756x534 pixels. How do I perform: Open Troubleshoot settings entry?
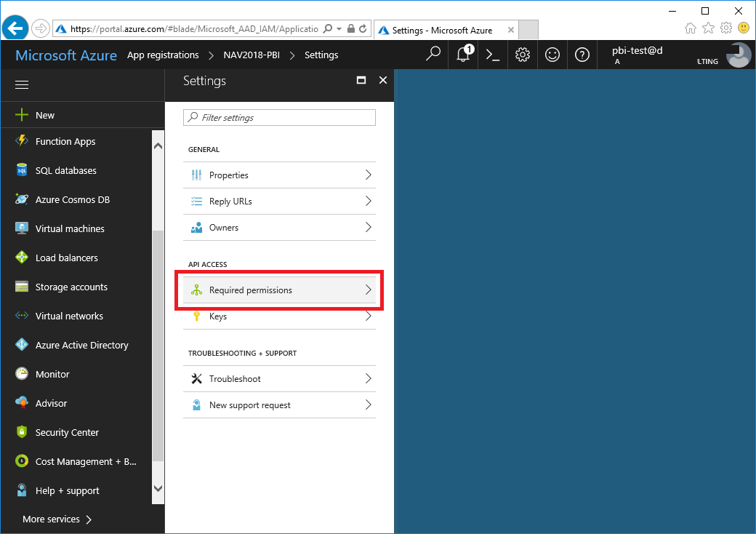point(279,378)
